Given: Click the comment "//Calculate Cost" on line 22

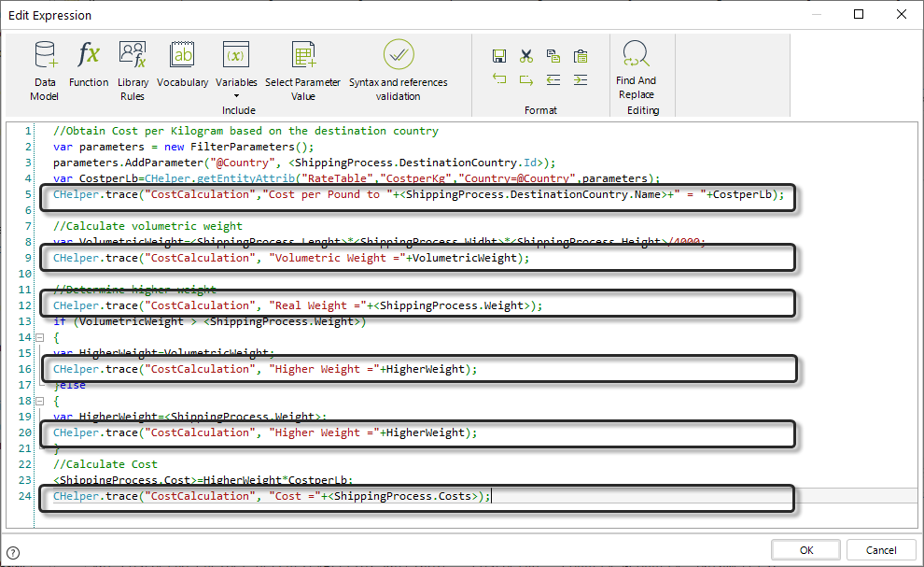Looking at the screenshot, I should point(105,465).
